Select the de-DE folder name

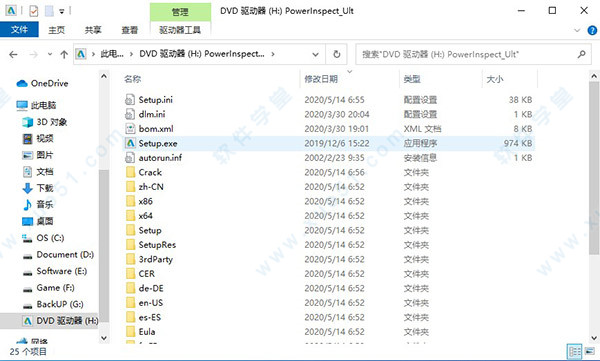151,288
